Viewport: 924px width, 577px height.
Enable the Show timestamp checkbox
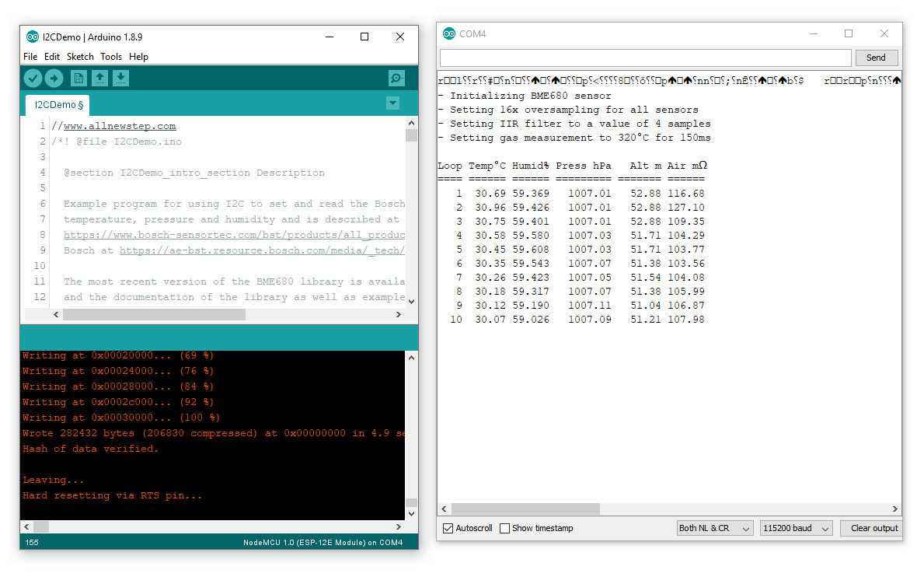coord(504,528)
